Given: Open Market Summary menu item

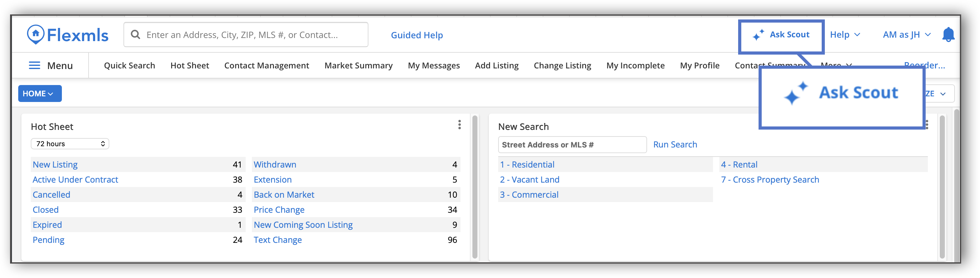Looking at the screenshot, I should pos(358,65).
